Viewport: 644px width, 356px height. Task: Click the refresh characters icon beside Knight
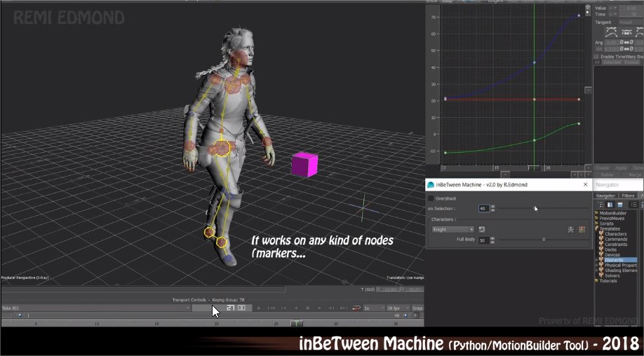click(482, 230)
